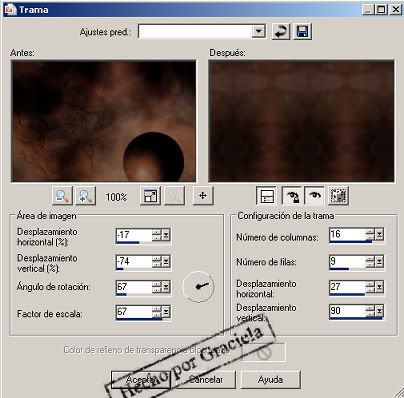The image size is (404, 398).
Task: Open the Ajustes pred. dropdown
Action: click(258, 32)
